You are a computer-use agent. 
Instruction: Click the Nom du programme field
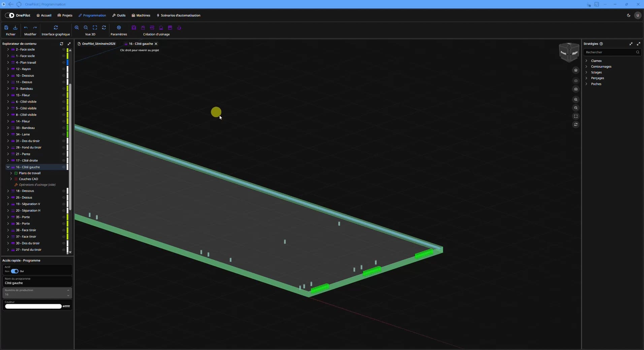click(37, 281)
